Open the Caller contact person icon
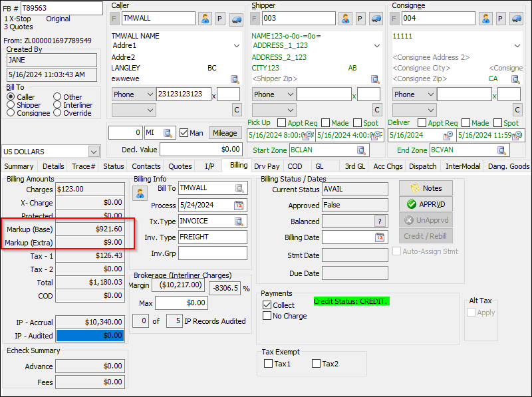Screen dimensions: 532x397 click(205, 19)
